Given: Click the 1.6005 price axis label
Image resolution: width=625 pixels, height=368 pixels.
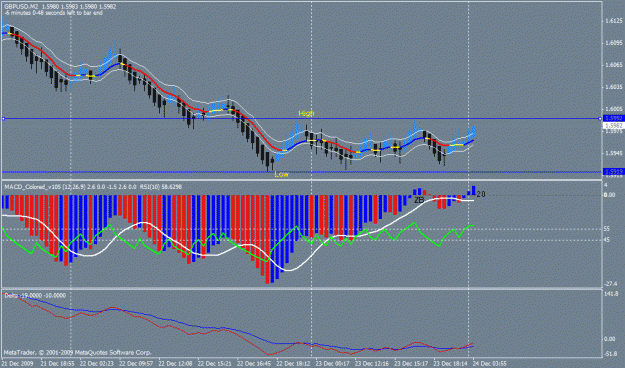Looking at the screenshot, I should click(614, 109).
